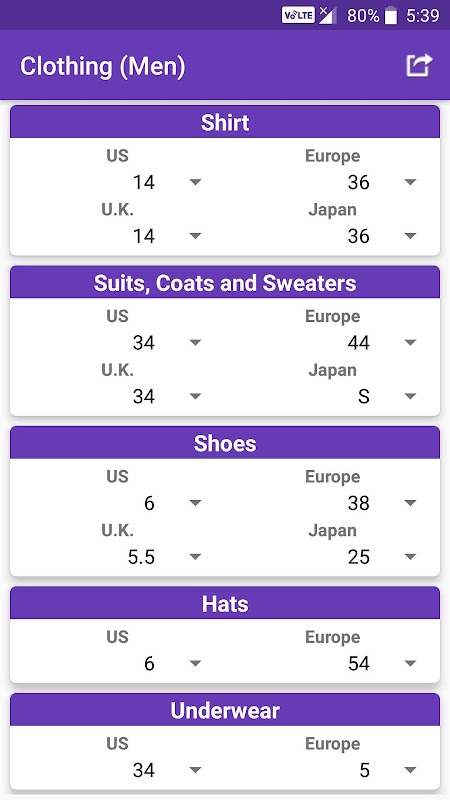The width and height of the screenshot is (450, 800).
Task: Open Shoes US size dropdown
Action: (117, 503)
